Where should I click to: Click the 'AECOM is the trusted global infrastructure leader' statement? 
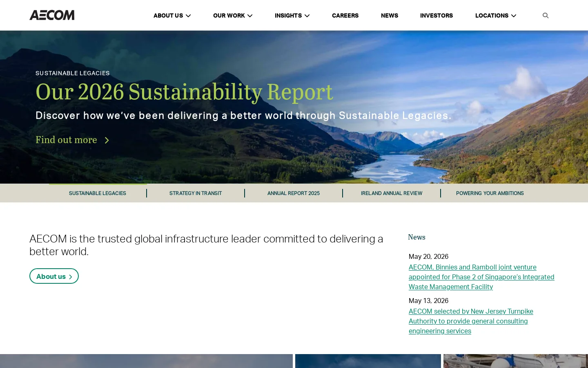[206, 245]
